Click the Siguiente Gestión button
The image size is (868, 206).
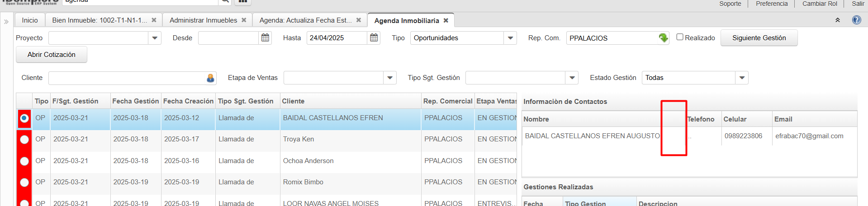[x=759, y=38]
